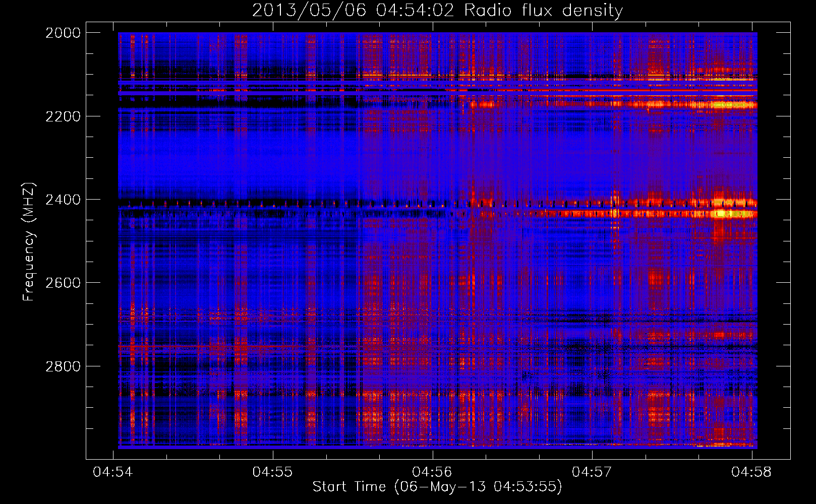Click the '04:58' time axis label
This screenshot has height=504, width=816.
coord(751,472)
